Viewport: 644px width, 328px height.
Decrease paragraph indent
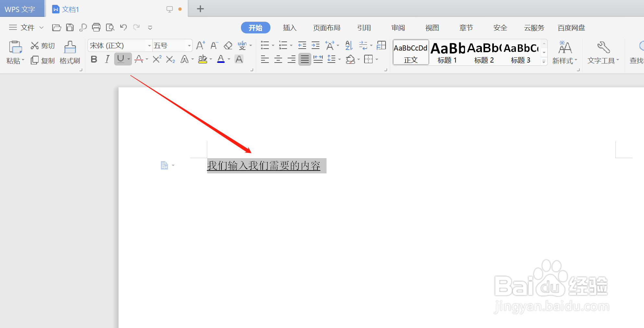pyautogui.click(x=302, y=45)
